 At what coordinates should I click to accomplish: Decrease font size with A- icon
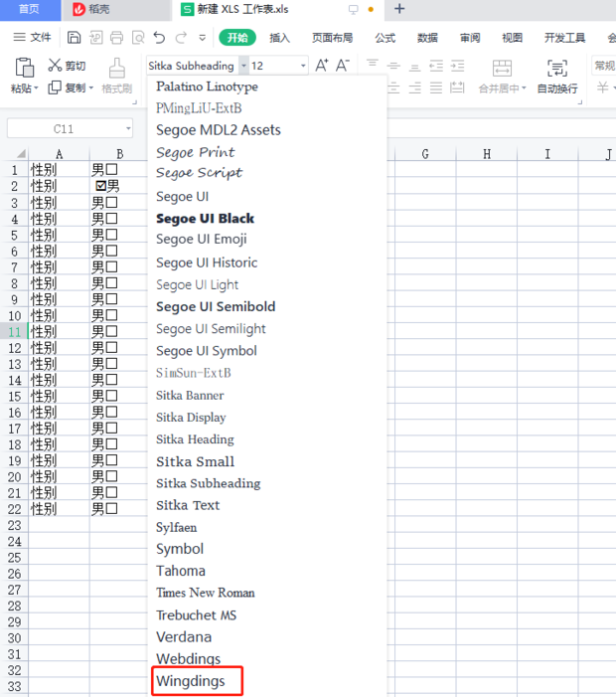pos(343,66)
